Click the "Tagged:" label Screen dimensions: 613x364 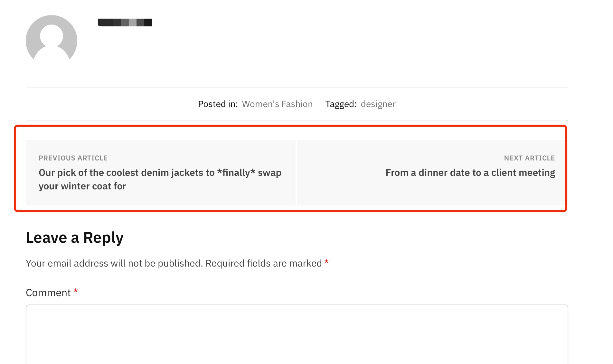(341, 104)
